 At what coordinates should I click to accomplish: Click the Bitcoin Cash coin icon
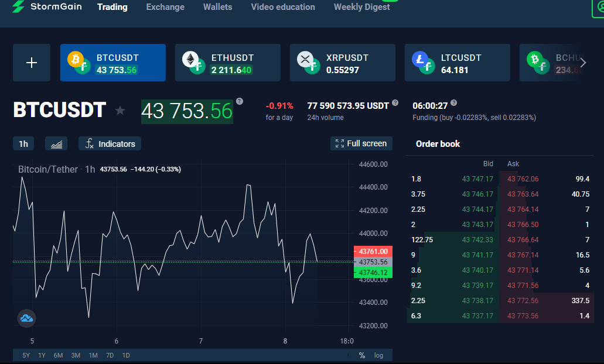pos(535,59)
